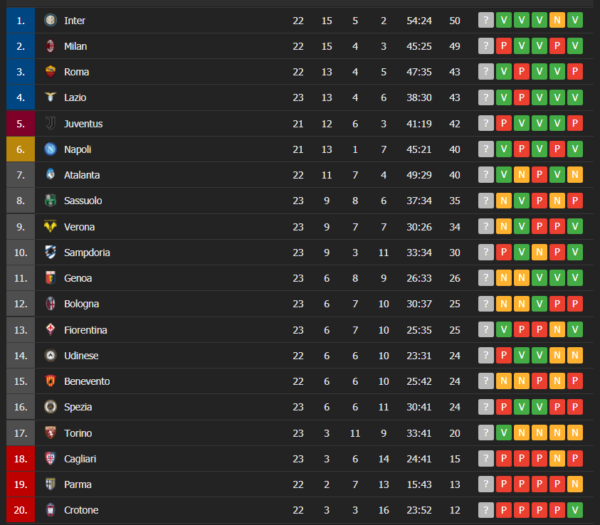This screenshot has width=600, height=525.
Task: Click the Inter club crest icon
Action: coord(50,20)
